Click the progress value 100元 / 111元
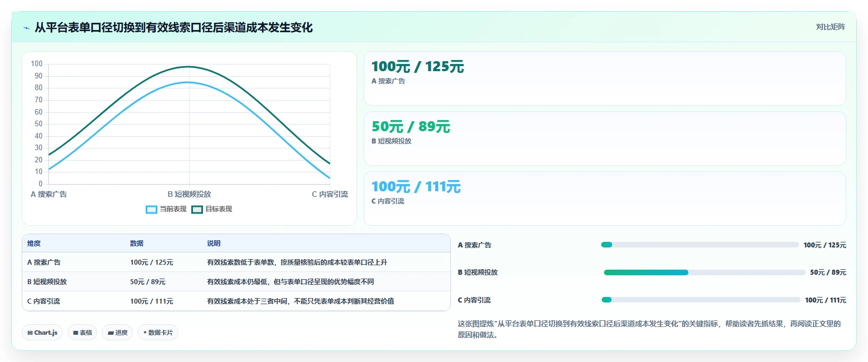868x362 pixels. coord(825,300)
